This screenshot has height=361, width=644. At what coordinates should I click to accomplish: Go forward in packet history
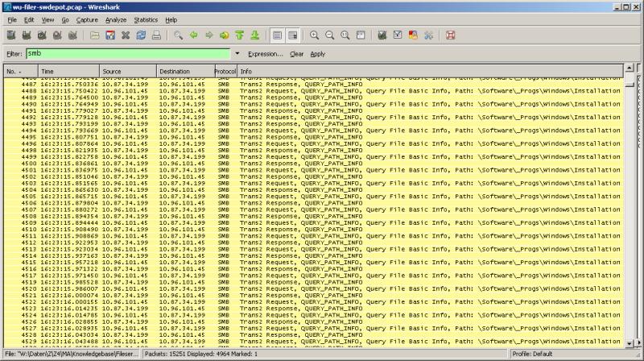pos(209,35)
